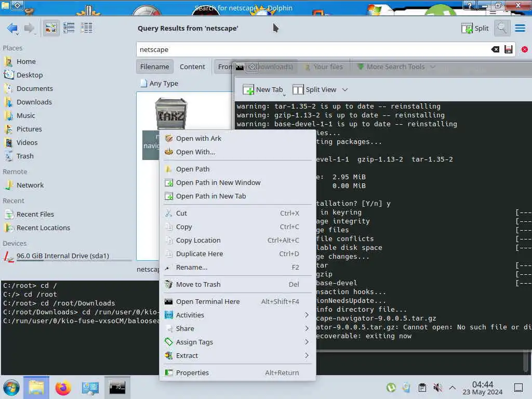The width and height of the screenshot is (532, 399).
Task: Click Split View in Konsole toolbar
Action: 314,89
